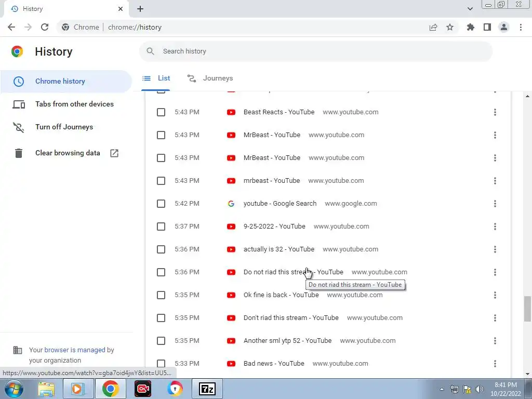The image size is (532, 399).
Task: Tick the 9-25-2022 entry checkbox
Action: tap(161, 227)
